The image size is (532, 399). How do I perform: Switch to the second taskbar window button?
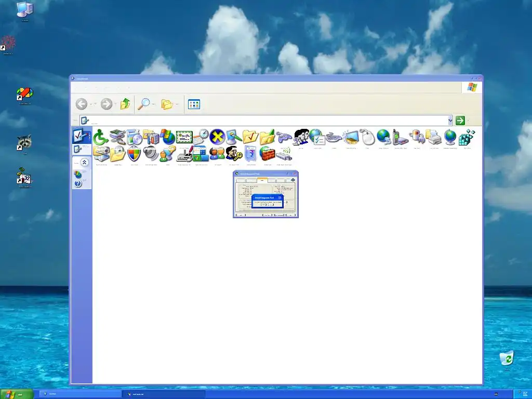pyautogui.click(x=165, y=394)
